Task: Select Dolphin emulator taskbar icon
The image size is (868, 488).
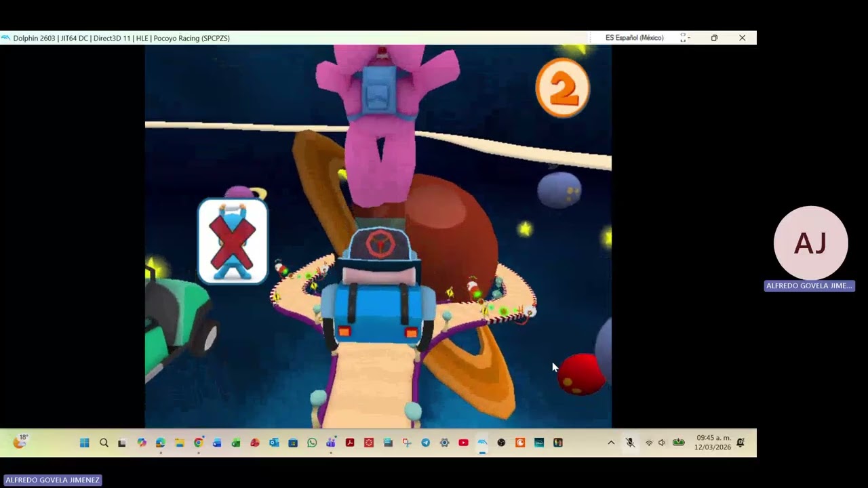Action: point(482,443)
